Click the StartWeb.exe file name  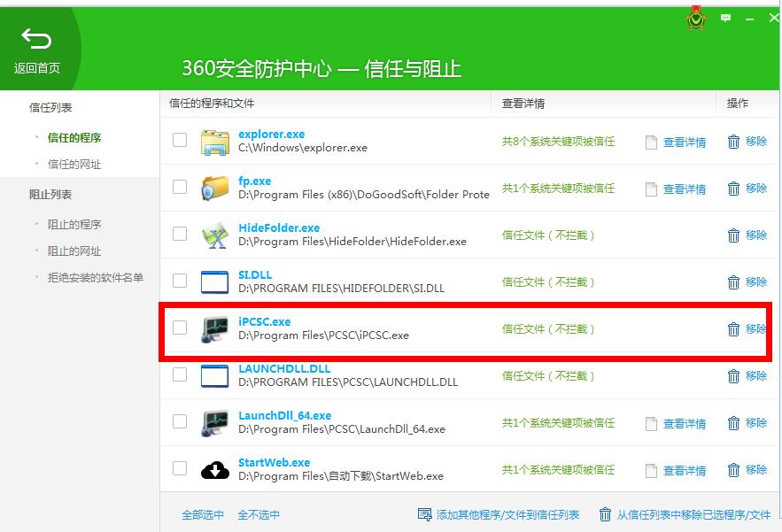click(275, 462)
